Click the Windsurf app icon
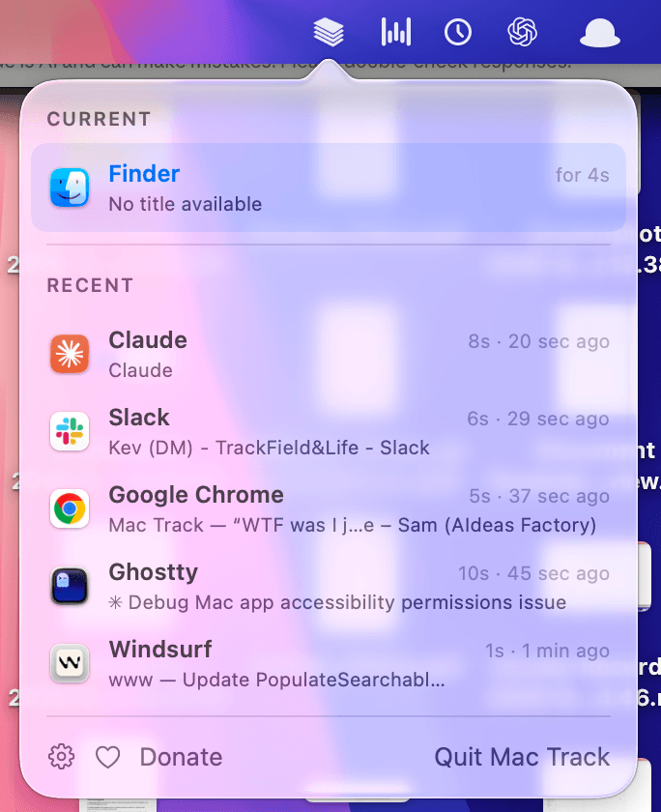 70,663
